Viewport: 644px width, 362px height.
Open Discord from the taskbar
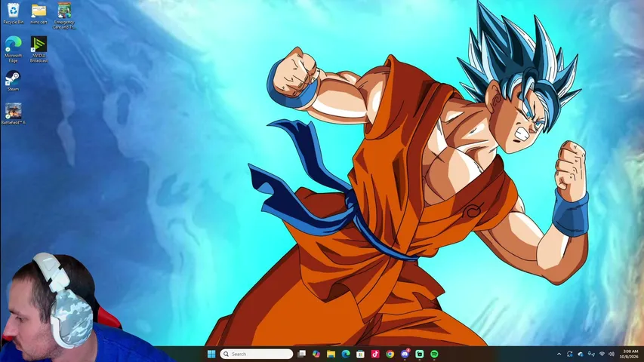(405, 354)
